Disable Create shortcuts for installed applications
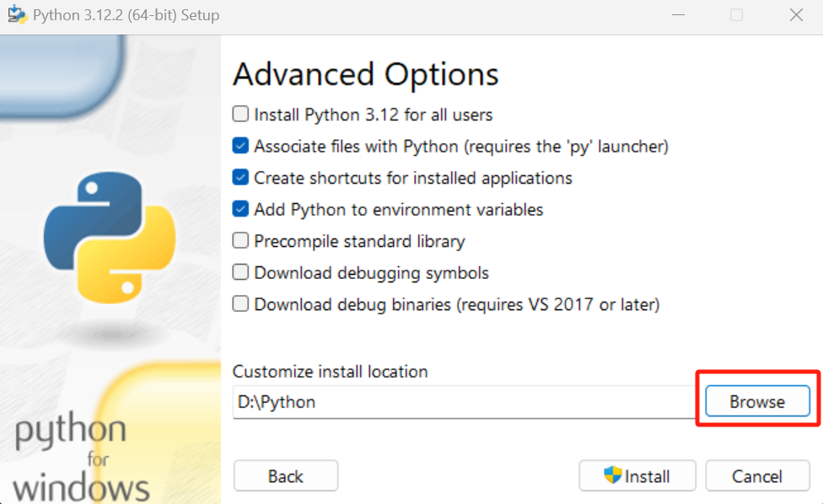 coord(241,178)
